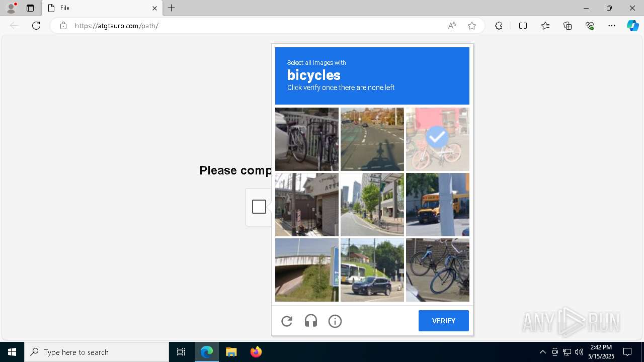This screenshot has height=362, width=644.
Task: Launch the Copilot sidebar
Action: 633,26
